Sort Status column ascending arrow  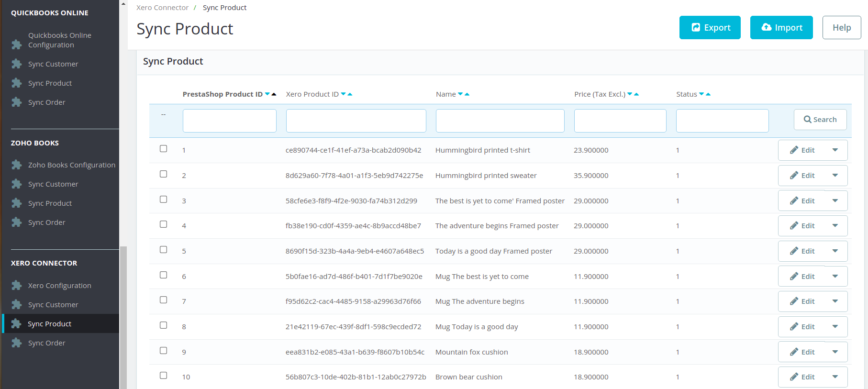click(708, 94)
